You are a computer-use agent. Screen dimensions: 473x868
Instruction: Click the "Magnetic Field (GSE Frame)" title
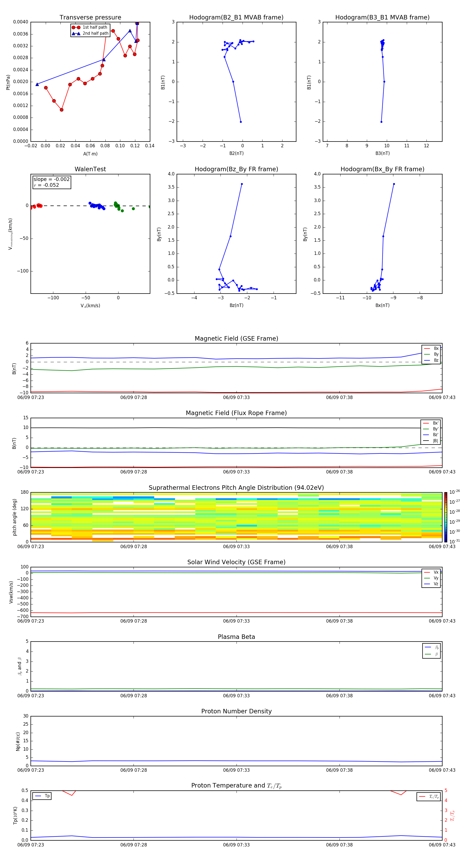(x=236, y=339)
